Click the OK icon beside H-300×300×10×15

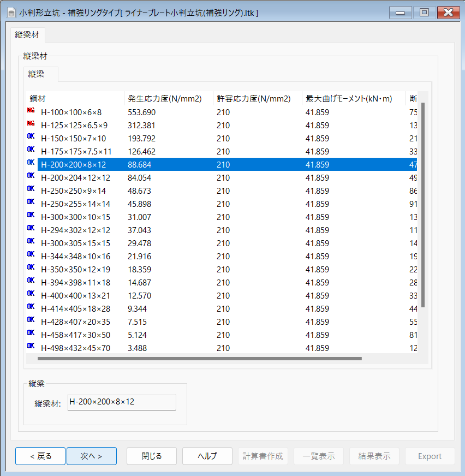coord(31,217)
